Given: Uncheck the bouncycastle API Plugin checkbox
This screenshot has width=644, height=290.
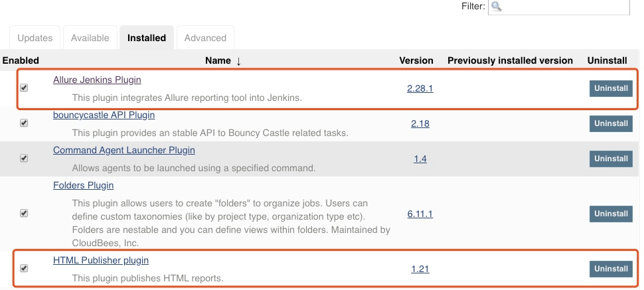Looking at the screenshot, I should [24, 123].
